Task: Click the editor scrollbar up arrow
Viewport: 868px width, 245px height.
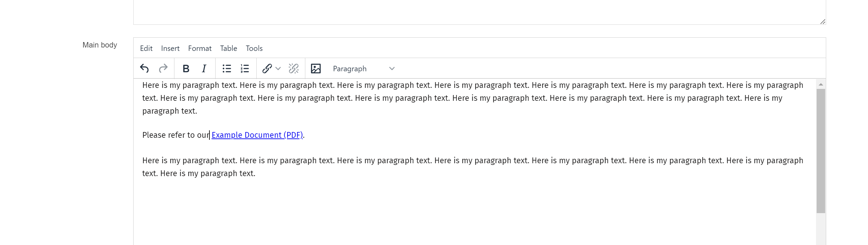Action: pyautogui.click(x=821, y=84)
